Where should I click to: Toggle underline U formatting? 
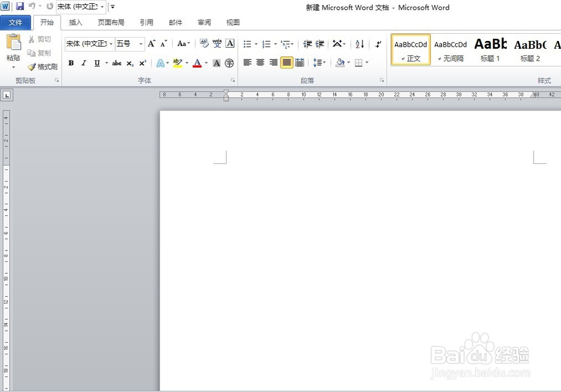click(x=96, y=63)
